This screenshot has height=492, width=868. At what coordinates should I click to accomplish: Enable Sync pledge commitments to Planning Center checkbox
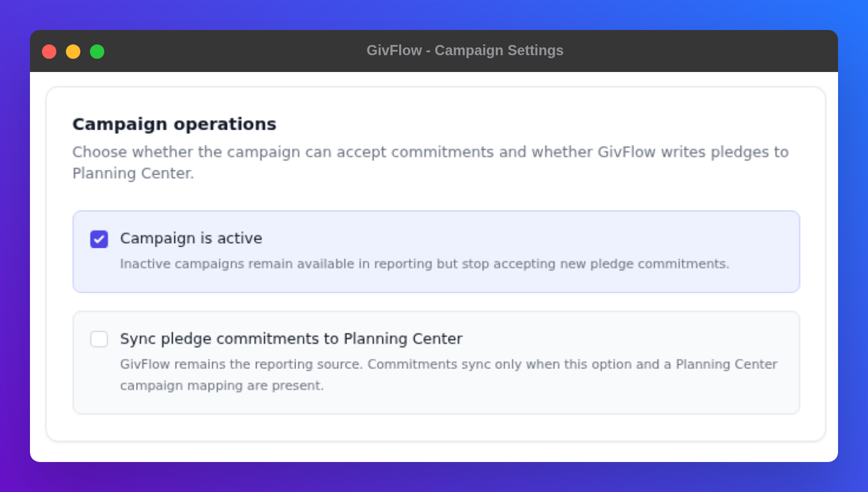coord(99,339)
